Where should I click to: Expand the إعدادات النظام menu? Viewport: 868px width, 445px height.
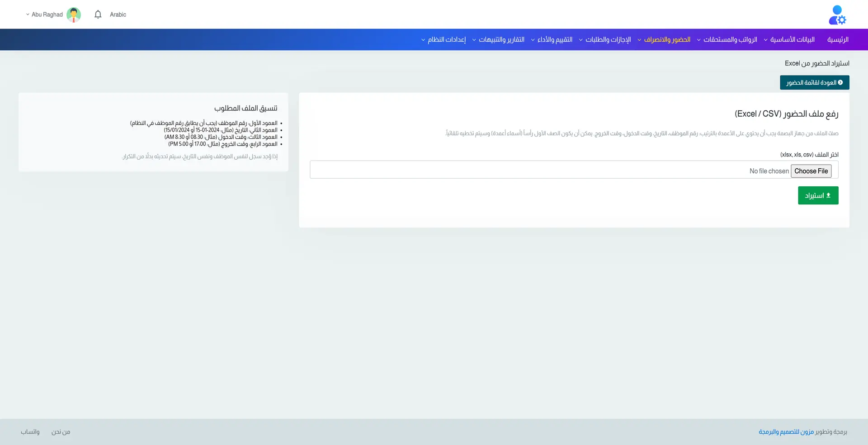(443, 40)
